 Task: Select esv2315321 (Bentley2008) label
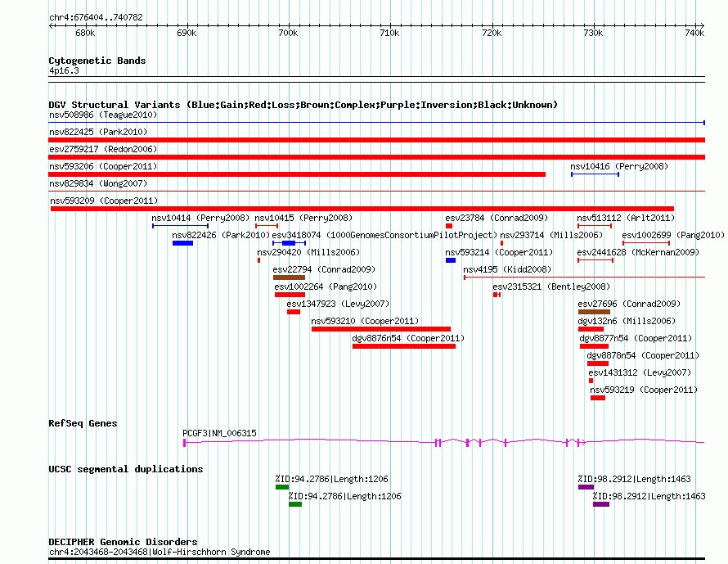pyautogui.click(x=551, y=287)
